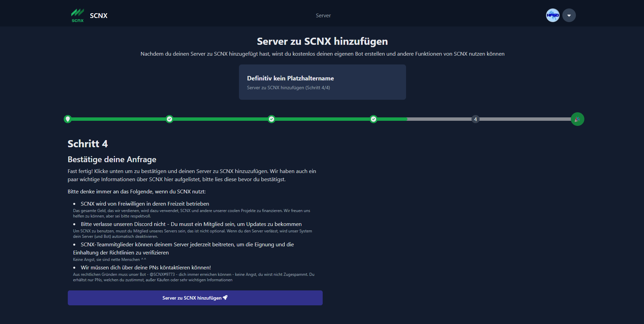Expand the account dropdown arrow
The height and width of the screenshot is (324, 644).
pyautogui.click(x=569, y=15)
